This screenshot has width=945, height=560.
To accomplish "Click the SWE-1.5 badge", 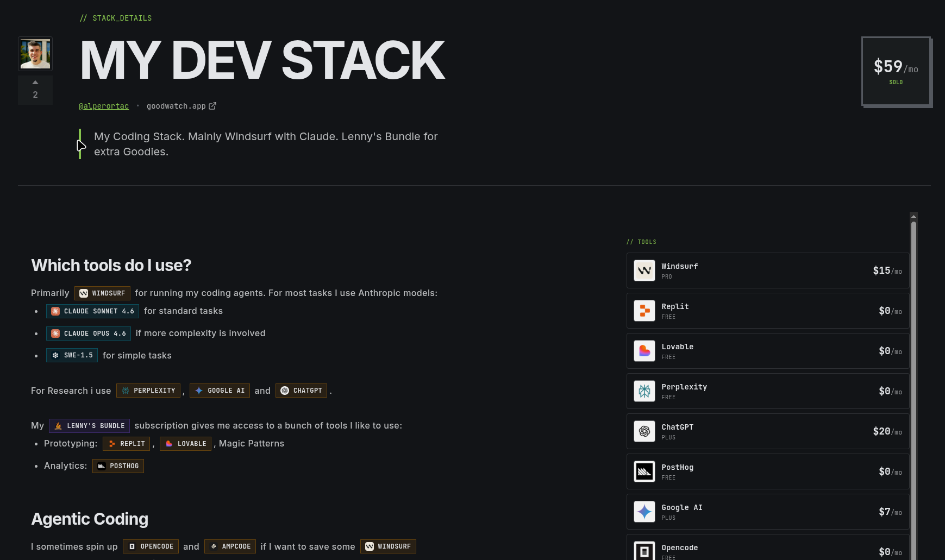I will click(x=71, y=355).
